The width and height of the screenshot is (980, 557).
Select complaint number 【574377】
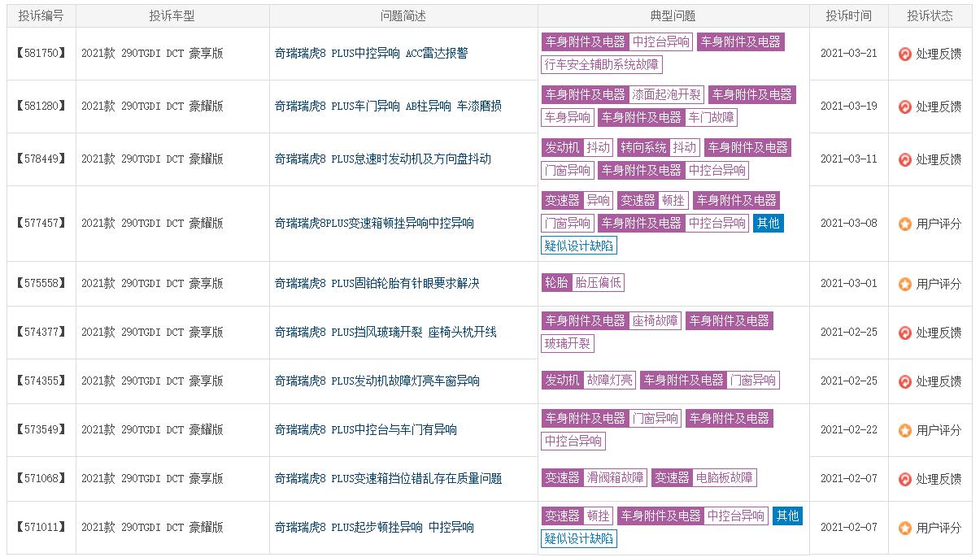pos(41,332)
